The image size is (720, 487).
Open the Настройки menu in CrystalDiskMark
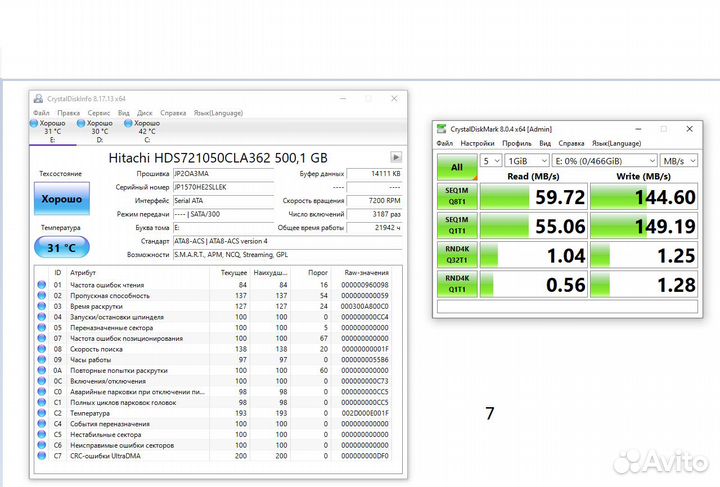point(478,143)
